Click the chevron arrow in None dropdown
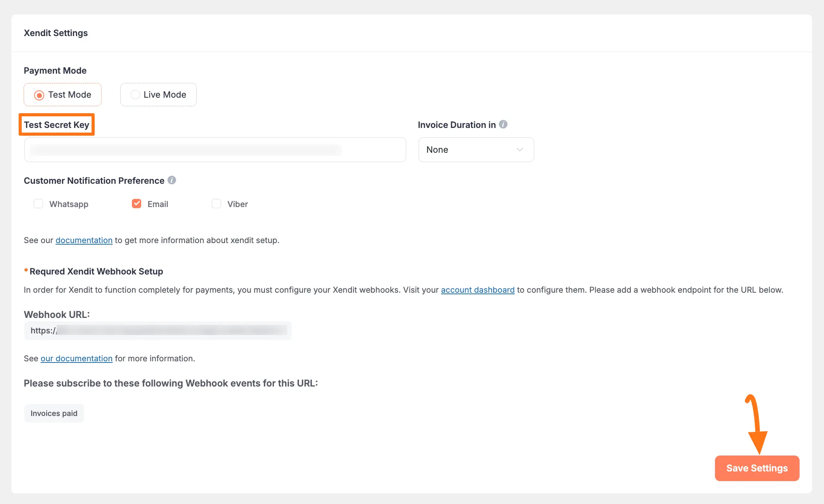Screen dimensions: 824x504 [x=520, y=150]
